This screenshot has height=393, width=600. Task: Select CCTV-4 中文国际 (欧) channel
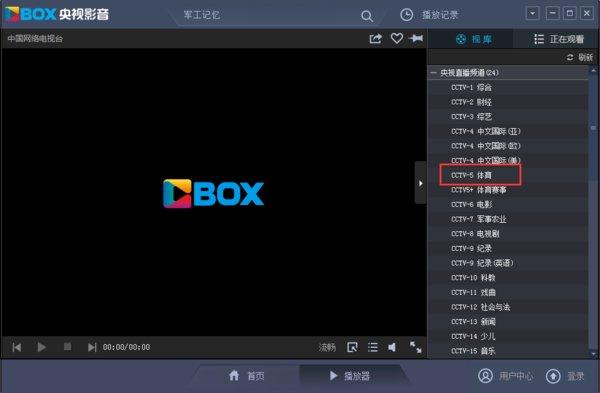(508, 146)
